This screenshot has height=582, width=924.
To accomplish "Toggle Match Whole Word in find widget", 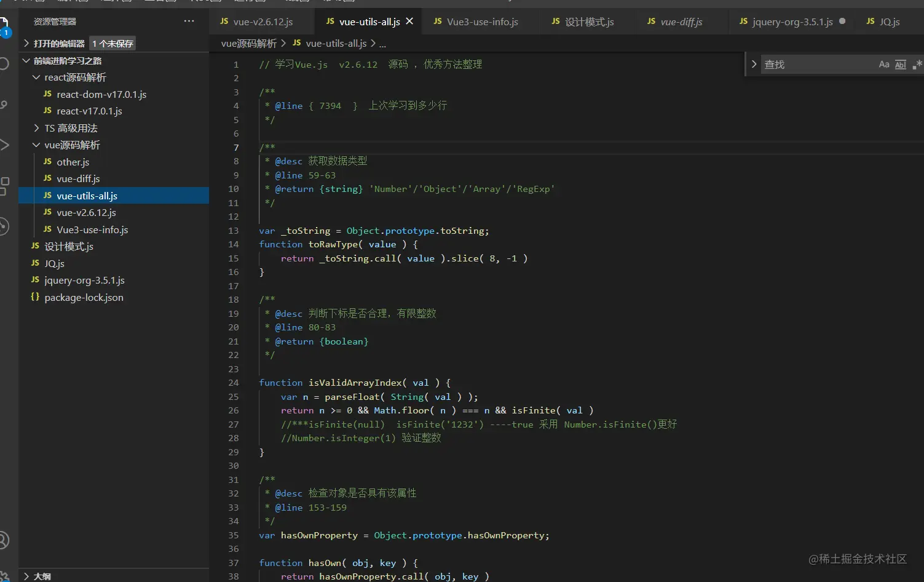I will [x=900, y=65].
